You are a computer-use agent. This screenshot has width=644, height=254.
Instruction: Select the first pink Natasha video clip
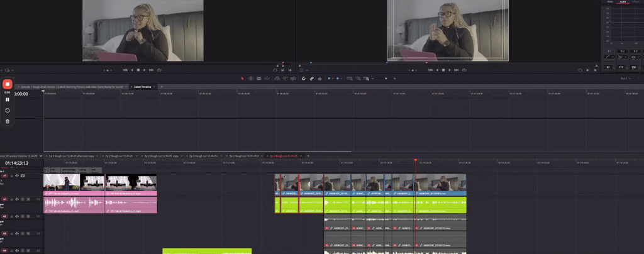(74, 185)
